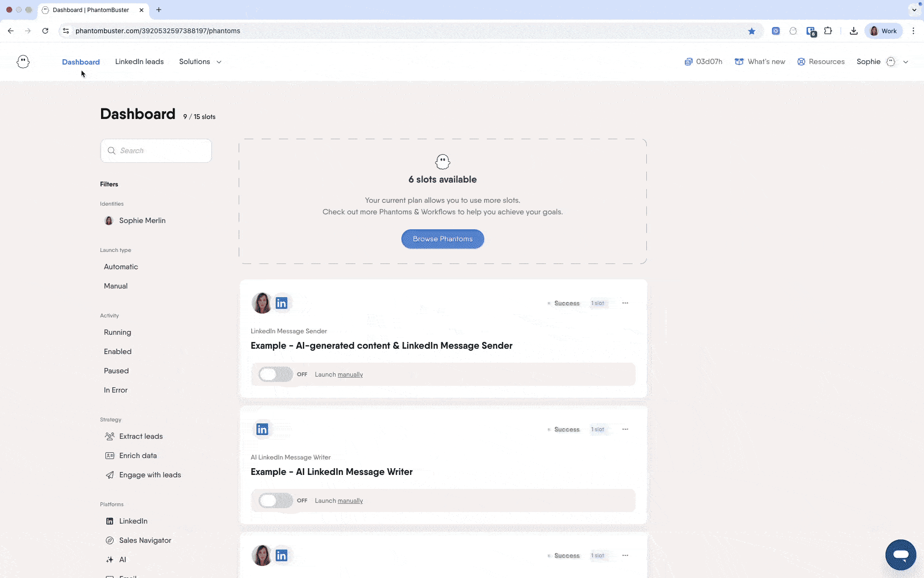
Task: Open options menu for LinkedIn Message Sender card
Action: tap(625, 303)
